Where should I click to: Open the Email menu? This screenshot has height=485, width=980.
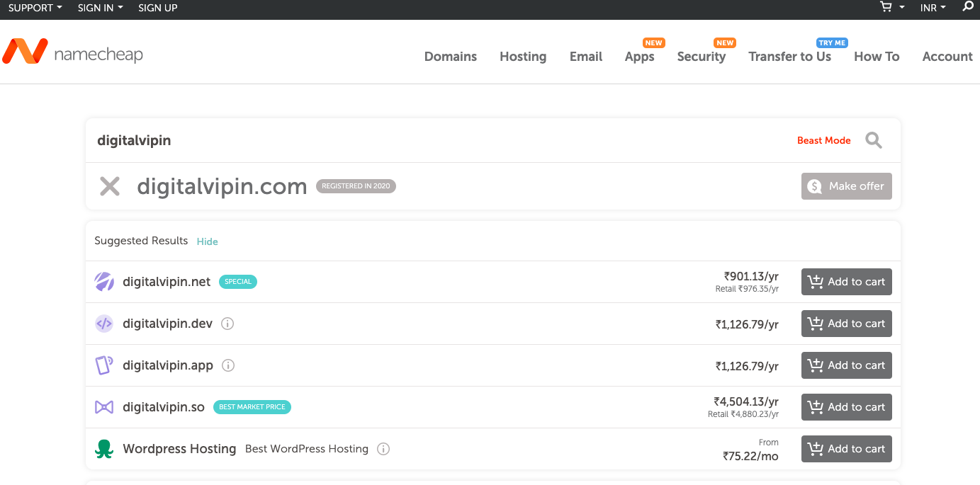[586, 57]
